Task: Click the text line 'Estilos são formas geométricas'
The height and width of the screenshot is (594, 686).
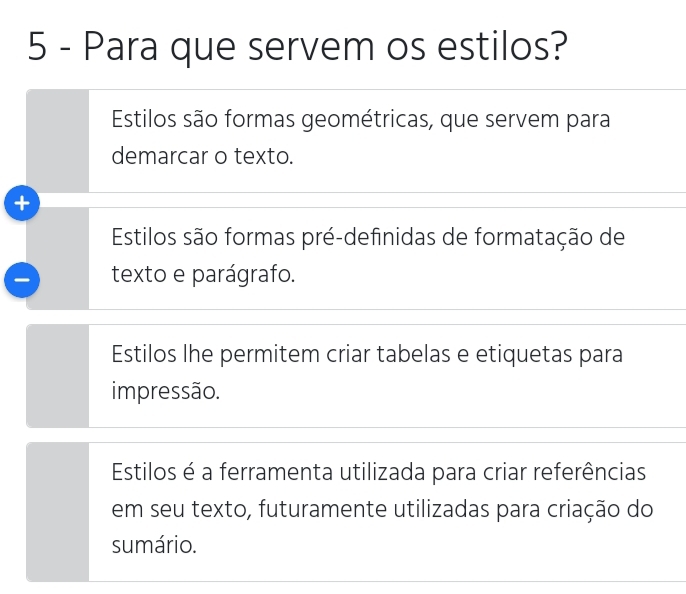Action: [362, 120]
